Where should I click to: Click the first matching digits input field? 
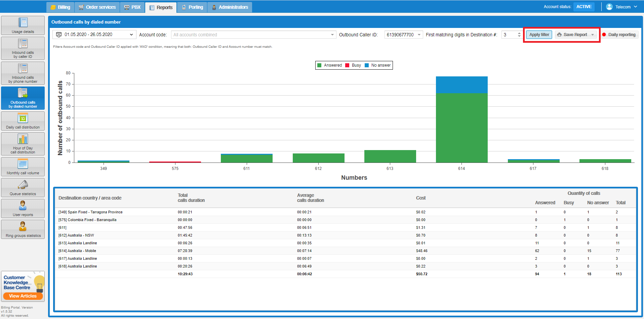click(509, 35)
